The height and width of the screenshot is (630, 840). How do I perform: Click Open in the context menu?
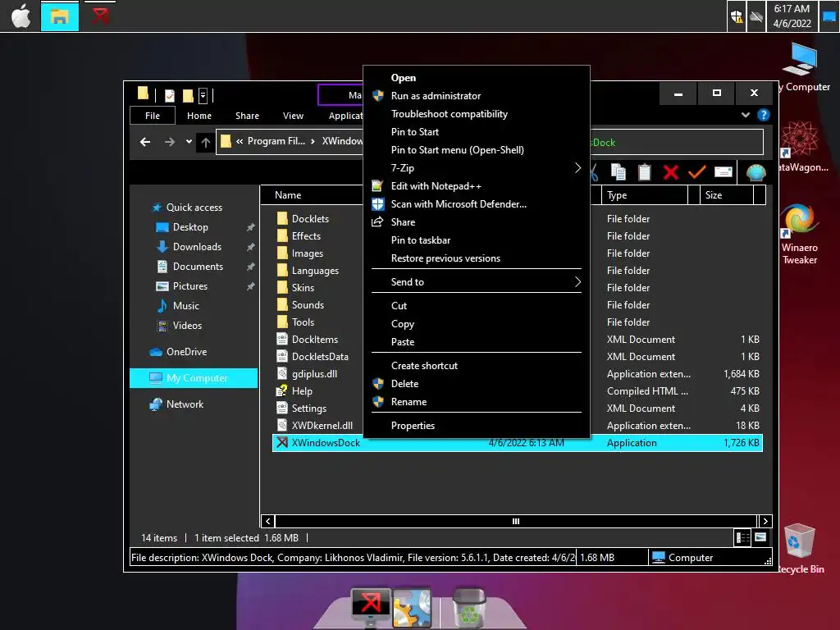tap(404, 78)
